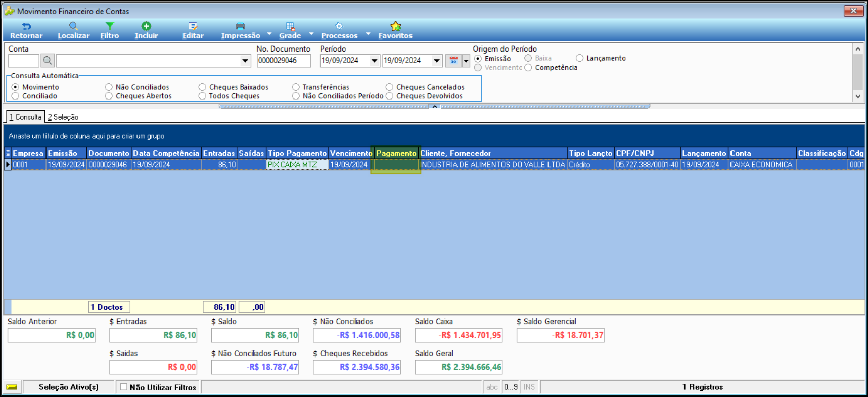Open the Período start date dropdown
This screenshot has width=868, height=397.
point(374,61)
